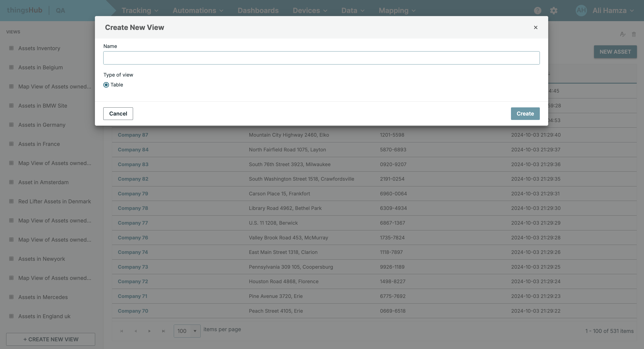Screen dimensions: 644x349
Task: Open the Dashboards menu item
Action: tap(258, 11)
